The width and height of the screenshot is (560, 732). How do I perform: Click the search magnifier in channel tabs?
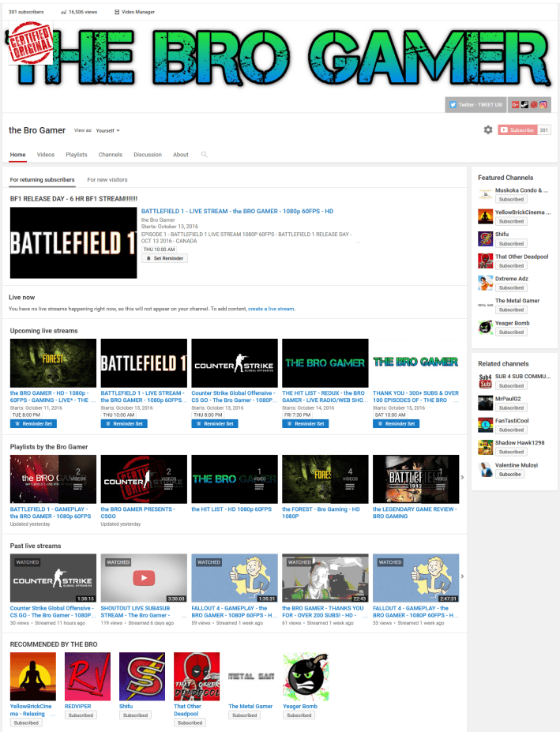coord(204,155)
